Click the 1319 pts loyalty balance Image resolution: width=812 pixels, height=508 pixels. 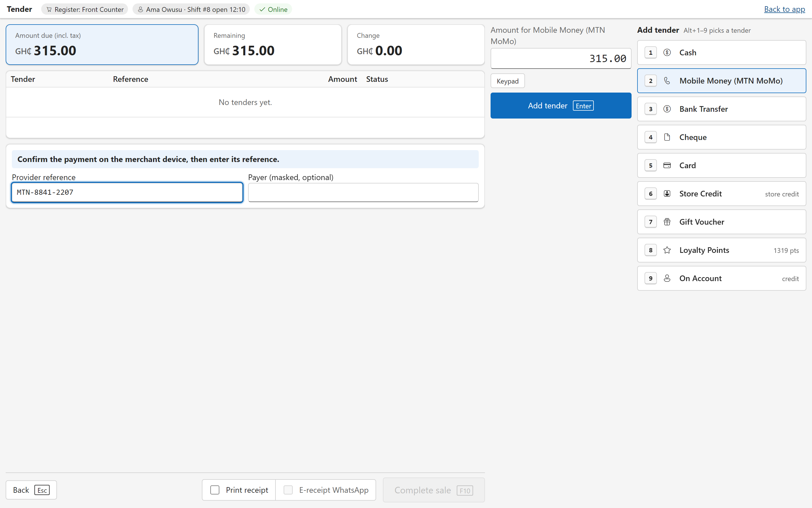pos(786,250)
